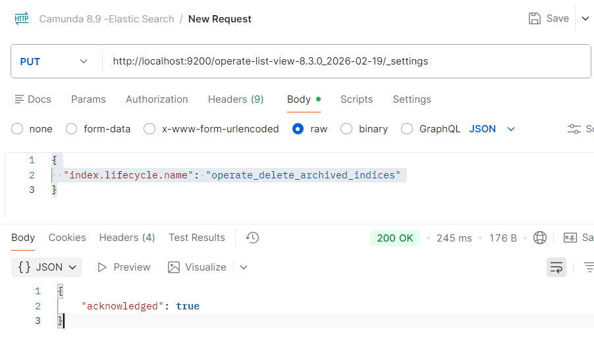The image size is (594, 364).
Task: Select the form-data radio button
Action: click(x=72, y=129)
